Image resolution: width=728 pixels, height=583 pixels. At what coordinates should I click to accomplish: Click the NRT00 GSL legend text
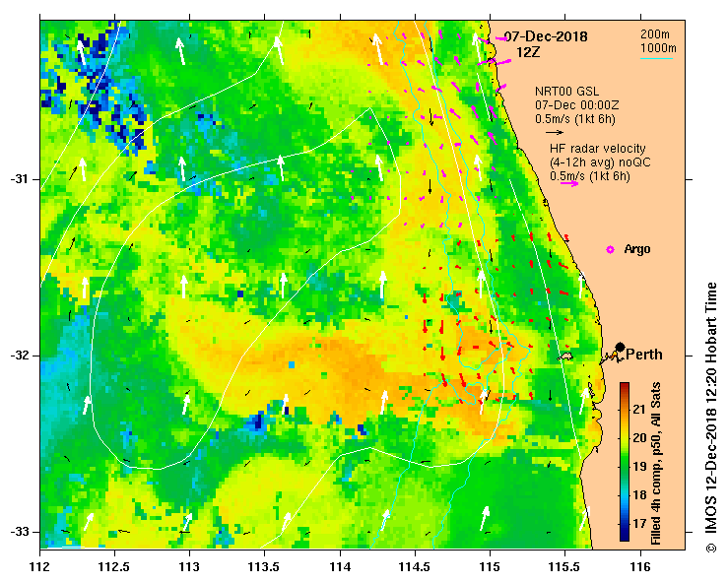[566, 92]
